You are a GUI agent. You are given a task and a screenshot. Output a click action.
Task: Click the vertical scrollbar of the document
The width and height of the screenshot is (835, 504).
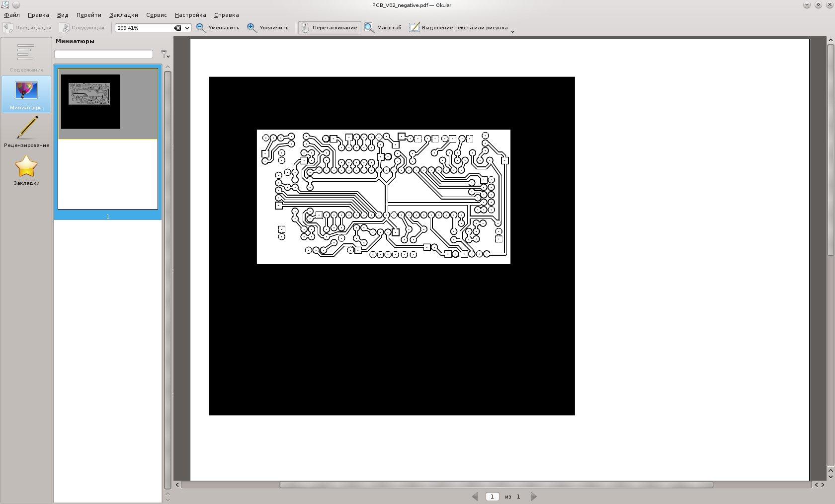[830, 150]
